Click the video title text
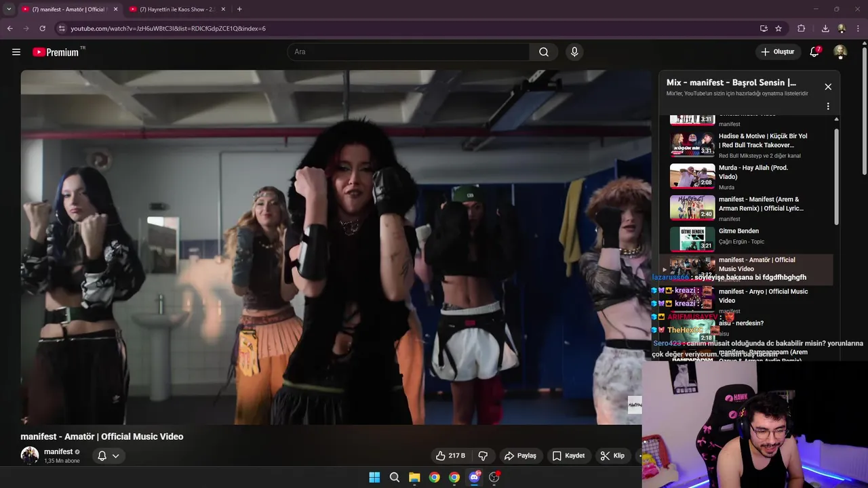The image size is (868, 488). 102,436
